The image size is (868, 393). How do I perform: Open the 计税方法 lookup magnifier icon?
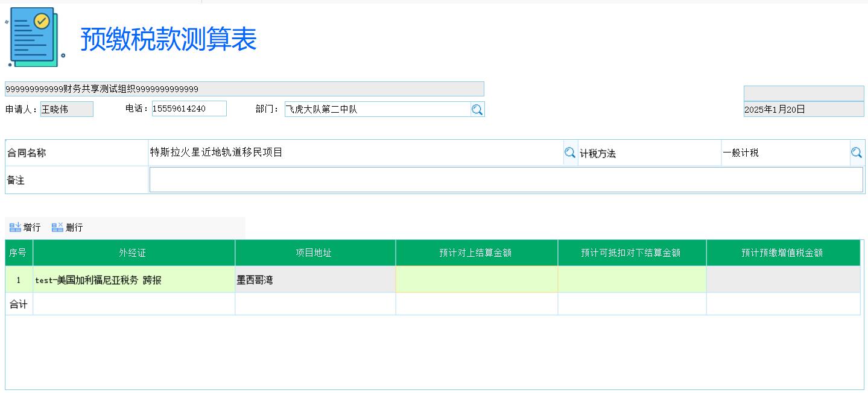coord(857,152)
